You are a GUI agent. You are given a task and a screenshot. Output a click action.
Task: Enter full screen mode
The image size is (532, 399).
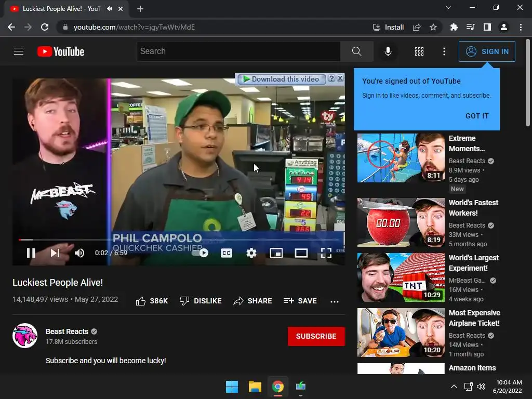tap(326, 253)
